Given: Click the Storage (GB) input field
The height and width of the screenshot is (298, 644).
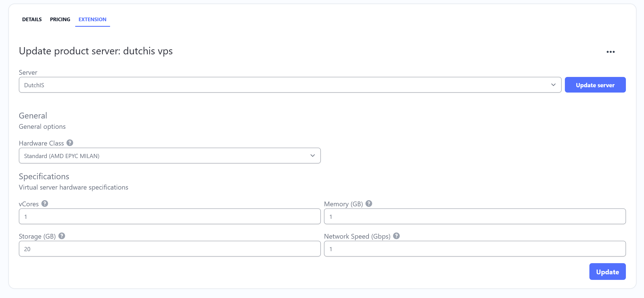Looking at the screenshot, I should [169, 249].
